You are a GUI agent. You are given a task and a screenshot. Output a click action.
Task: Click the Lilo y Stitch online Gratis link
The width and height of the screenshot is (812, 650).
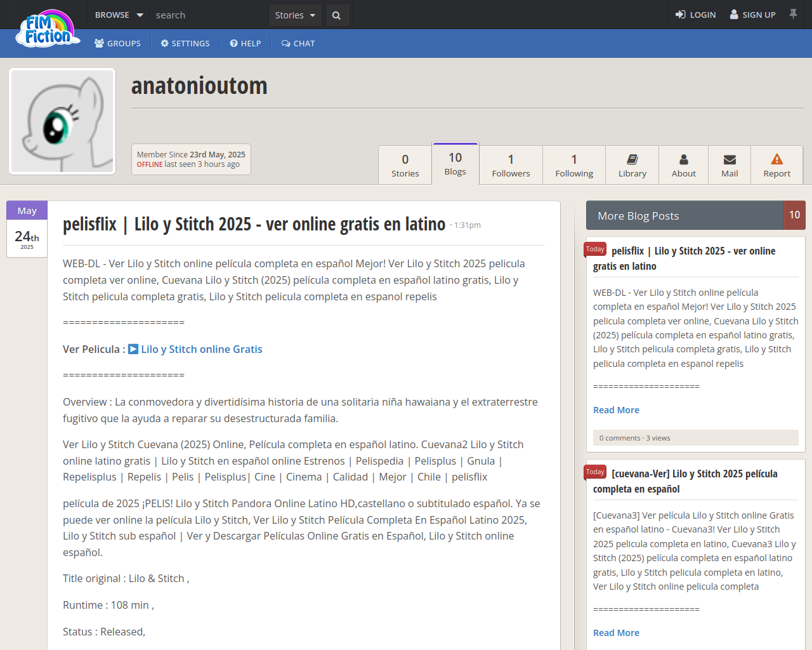202,349
